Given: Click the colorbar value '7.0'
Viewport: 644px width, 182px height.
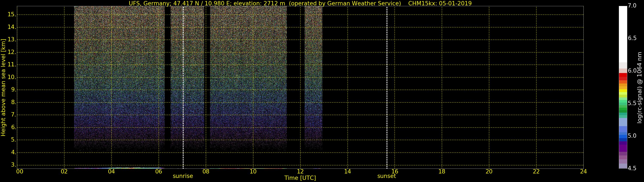Looking at the screenshot, I should 632,6.
